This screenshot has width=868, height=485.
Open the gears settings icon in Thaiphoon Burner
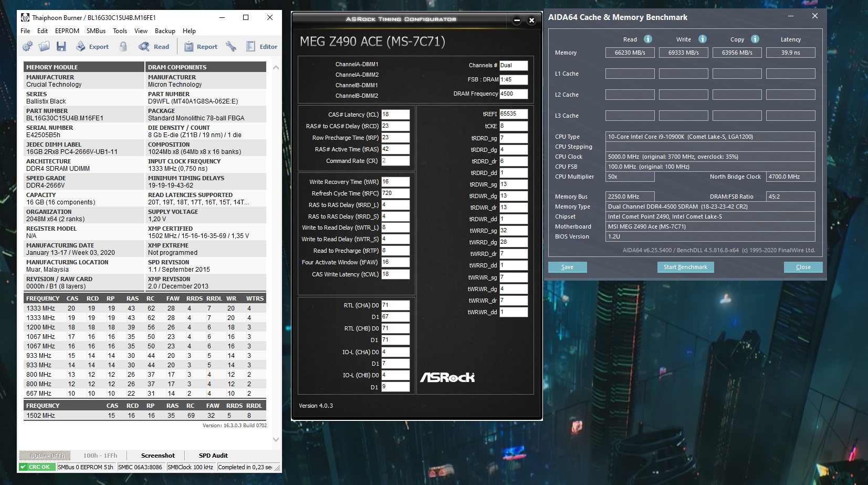[x=27, y=47]
